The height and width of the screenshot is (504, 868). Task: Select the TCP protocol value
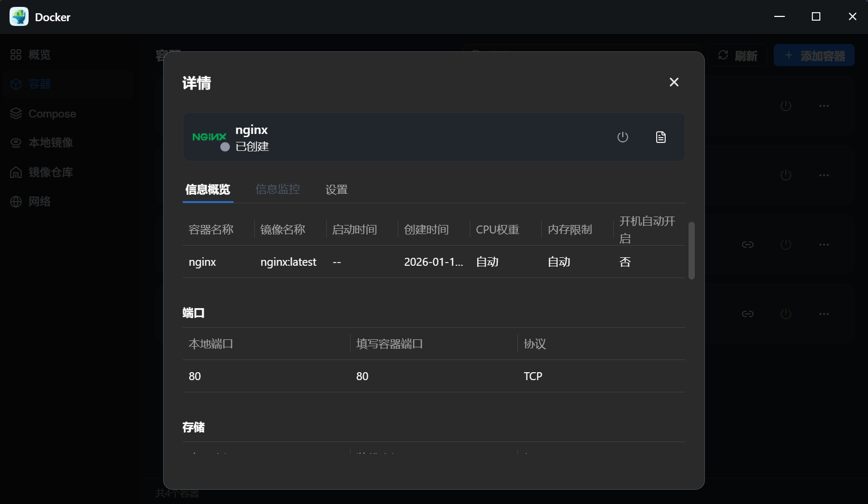(x=533, y=376)
